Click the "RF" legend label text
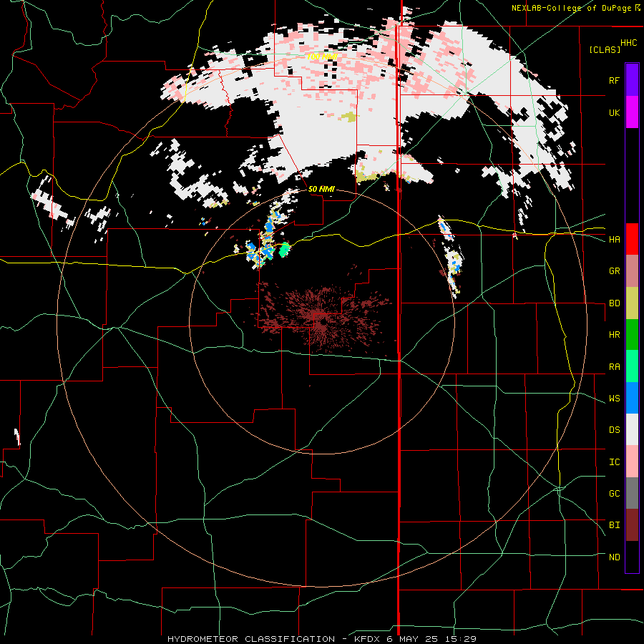 coord(614,80)
